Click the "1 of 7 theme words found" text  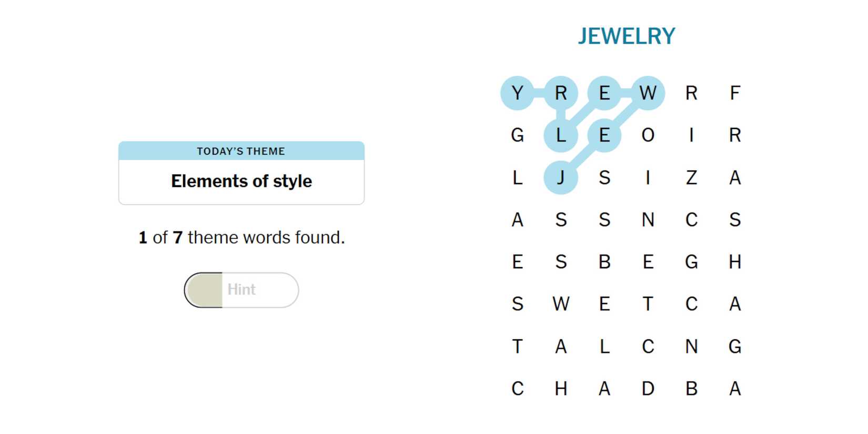coord(241,238)
